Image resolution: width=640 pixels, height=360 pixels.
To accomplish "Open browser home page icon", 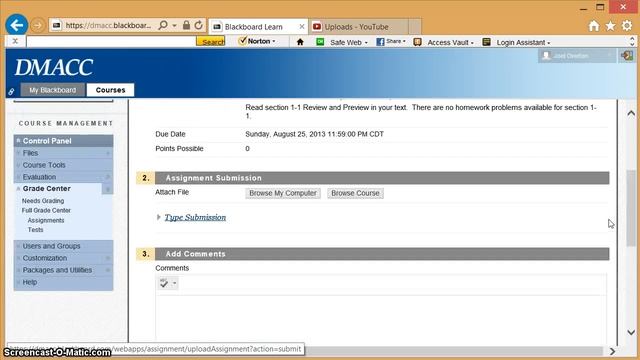I will 594,26.
